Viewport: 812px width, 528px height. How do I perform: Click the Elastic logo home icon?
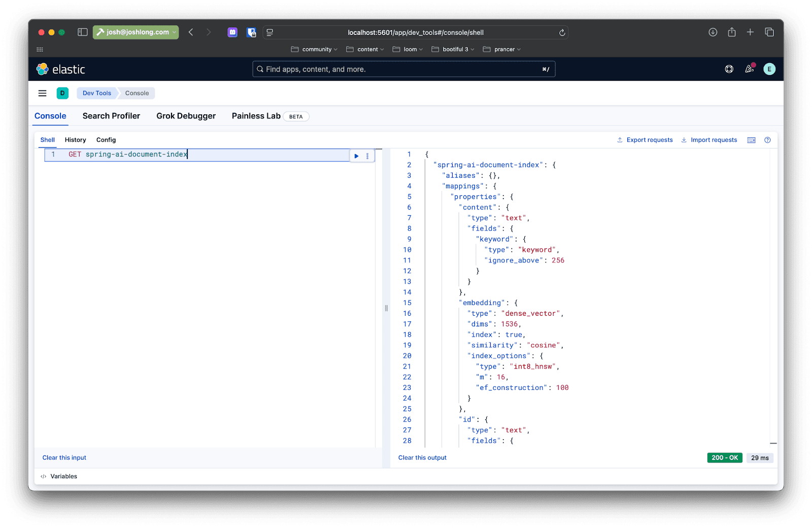pos(43,69)
